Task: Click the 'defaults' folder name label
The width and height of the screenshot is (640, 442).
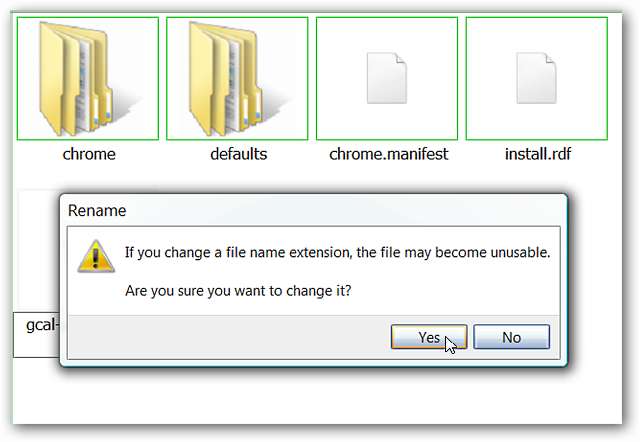Action: pyautogui.click(x=238, y=154)
